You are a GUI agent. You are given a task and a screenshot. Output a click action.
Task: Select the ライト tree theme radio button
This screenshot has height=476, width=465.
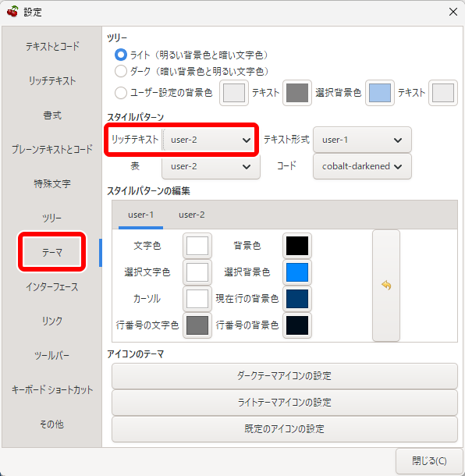[x=121, y=55]
